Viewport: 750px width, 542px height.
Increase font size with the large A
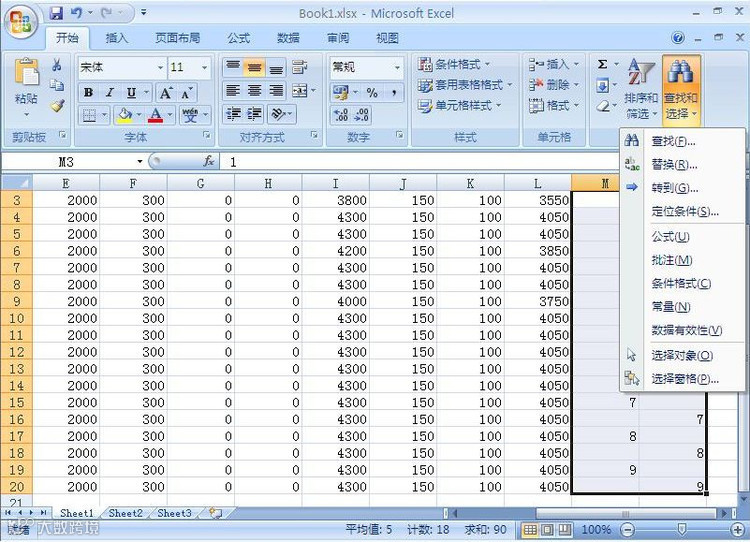point(165,92)
